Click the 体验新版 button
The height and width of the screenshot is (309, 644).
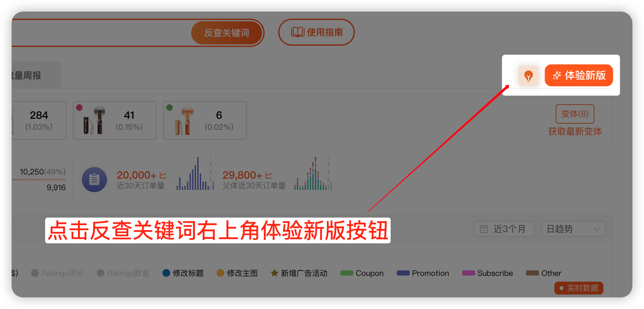[579, 75]
